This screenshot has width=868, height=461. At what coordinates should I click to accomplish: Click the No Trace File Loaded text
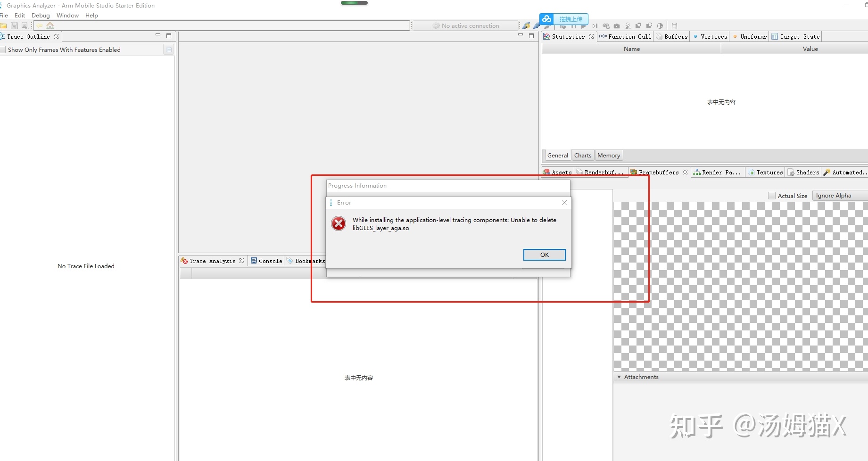point(86,266)
